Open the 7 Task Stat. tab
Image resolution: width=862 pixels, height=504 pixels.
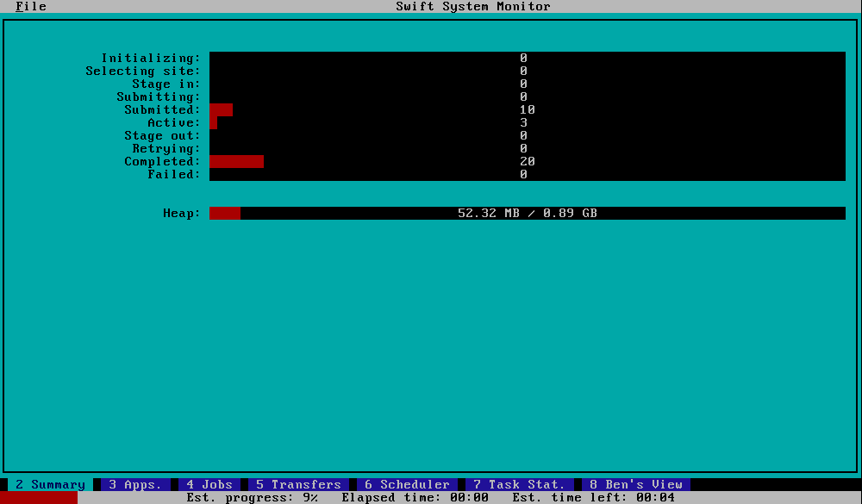point(520,484)
